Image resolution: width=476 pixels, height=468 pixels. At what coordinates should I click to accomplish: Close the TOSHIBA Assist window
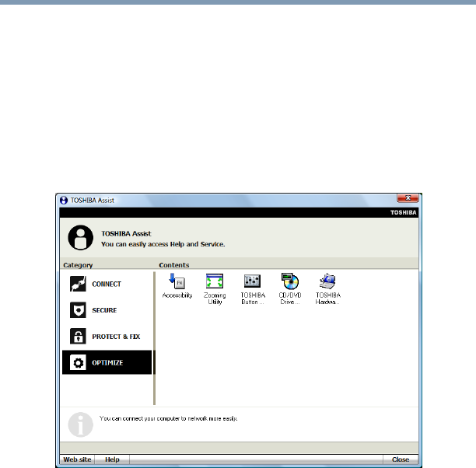click(x=408, y=198)
